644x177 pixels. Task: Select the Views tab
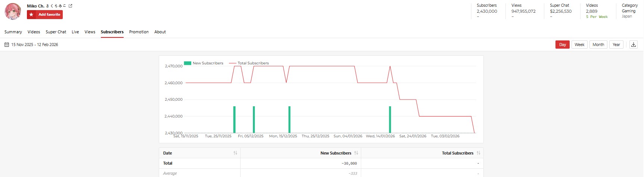pyautogui.click(x=90, y=32)
